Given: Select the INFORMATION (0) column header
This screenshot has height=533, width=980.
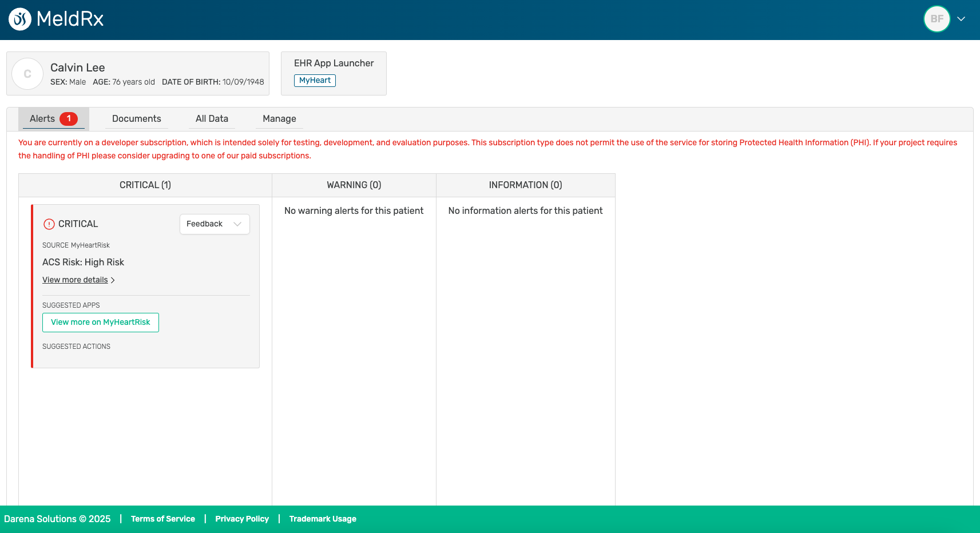Looking at the screenshot, I should [x=526, y=185].
